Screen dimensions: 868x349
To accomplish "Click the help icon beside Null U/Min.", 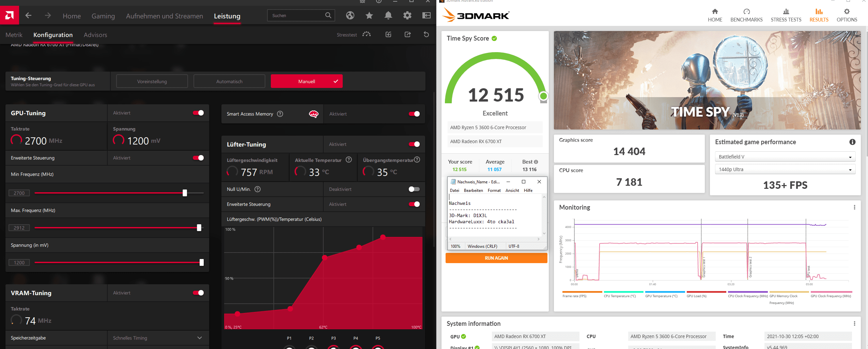I will click(258, 189).
